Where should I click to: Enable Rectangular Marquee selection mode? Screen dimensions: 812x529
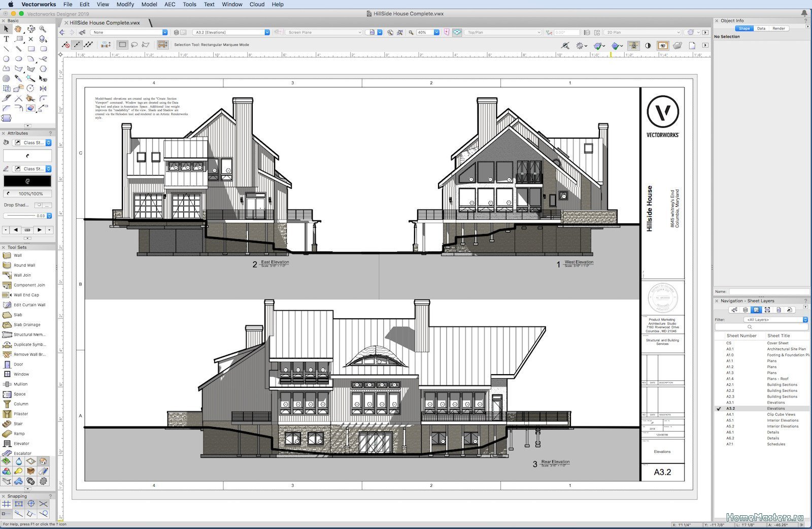[x=122, y=45]
